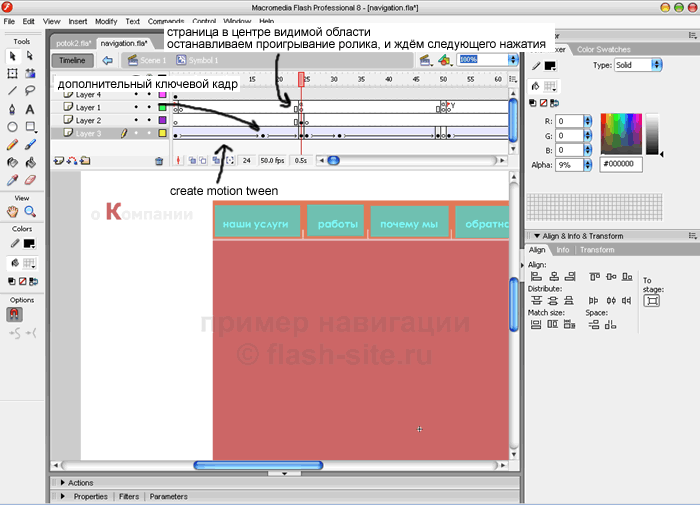
Task: Select the Eraser tool
Action: coord(30,180)
